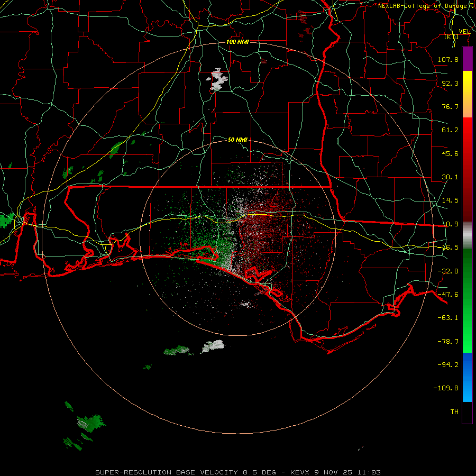Screen dimensions: 476x476
Task: Click the purple segment of the velocity scale
Action: 467,59
